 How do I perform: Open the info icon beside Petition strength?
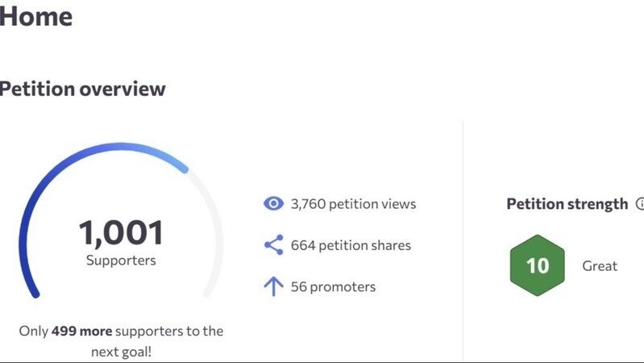(x=640, y=204)
